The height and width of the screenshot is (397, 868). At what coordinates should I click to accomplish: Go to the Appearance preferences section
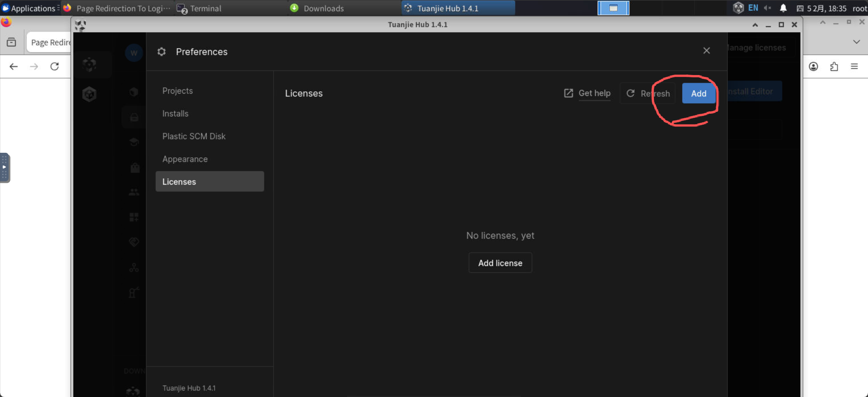coord(185,159)
